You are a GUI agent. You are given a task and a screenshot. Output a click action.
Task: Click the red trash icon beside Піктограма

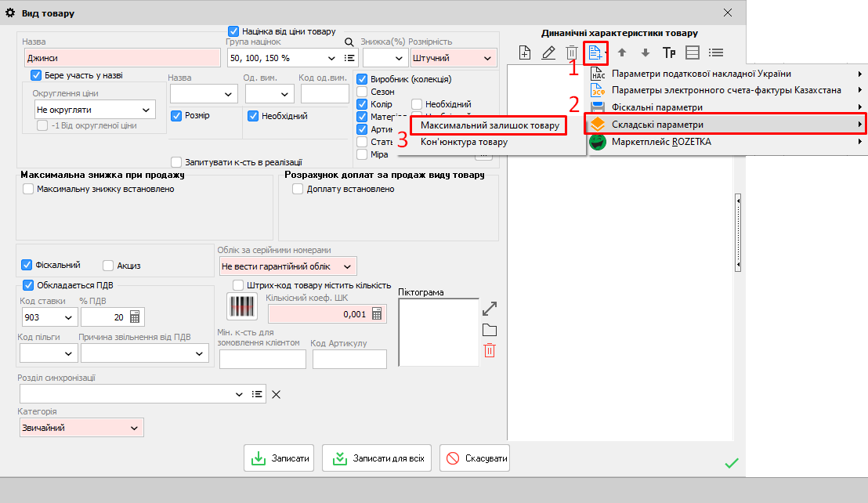coord(490,350)
